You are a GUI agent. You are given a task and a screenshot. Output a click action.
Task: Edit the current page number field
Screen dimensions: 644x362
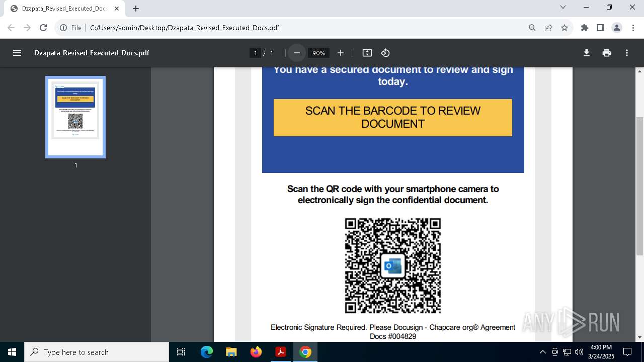256,53
